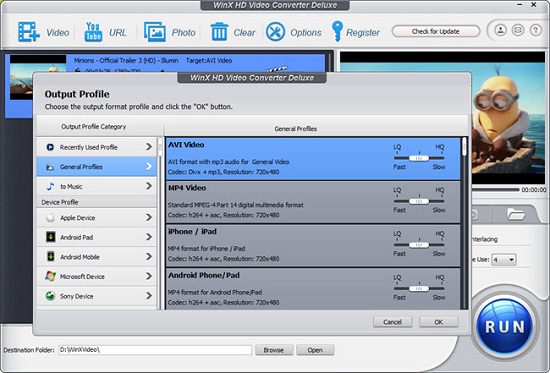Confirm with the OK button
Image resolution: width=550 pixels, height=373 pixels.
[x=439, y=322]
